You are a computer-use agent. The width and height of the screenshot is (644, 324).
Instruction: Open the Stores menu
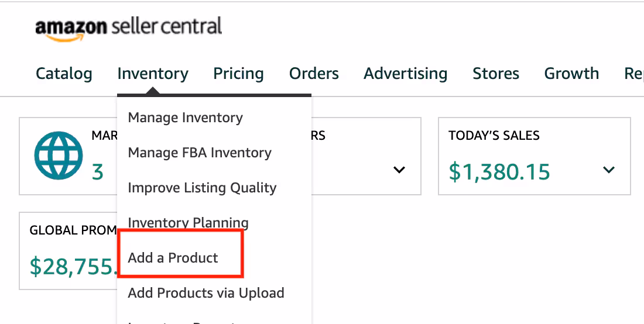496,74
